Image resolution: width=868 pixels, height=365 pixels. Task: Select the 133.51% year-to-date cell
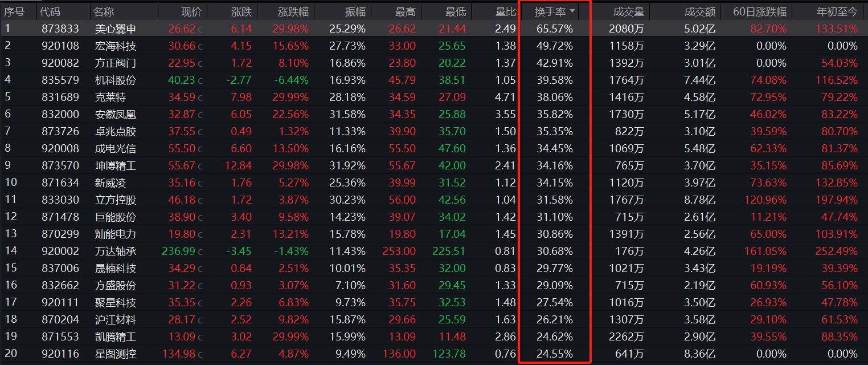[x=837, y=29]
